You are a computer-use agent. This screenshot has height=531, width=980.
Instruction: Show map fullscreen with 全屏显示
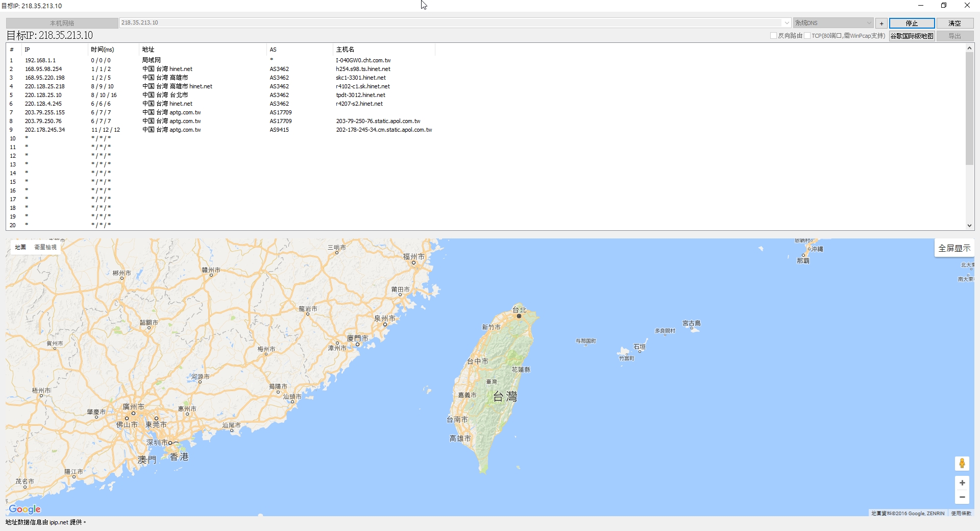click(954, 248)
